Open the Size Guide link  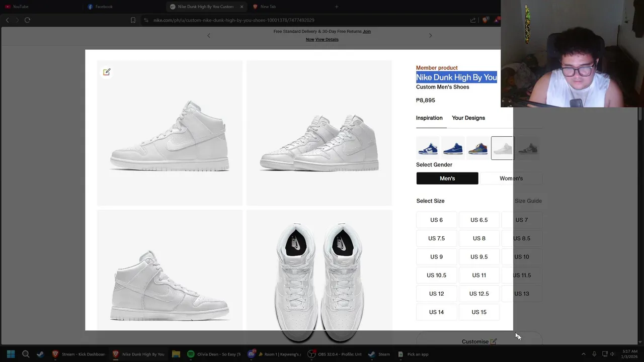tap(528, 201)
